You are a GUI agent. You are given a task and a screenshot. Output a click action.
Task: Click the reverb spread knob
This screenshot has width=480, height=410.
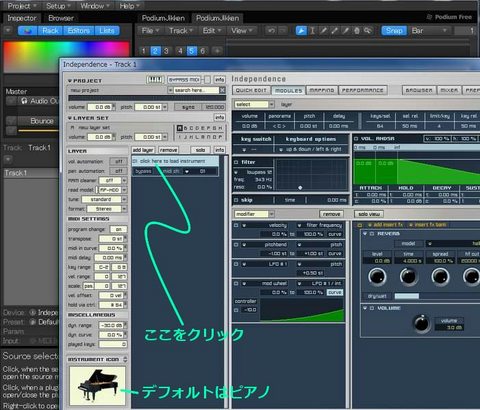coord(440,276)
